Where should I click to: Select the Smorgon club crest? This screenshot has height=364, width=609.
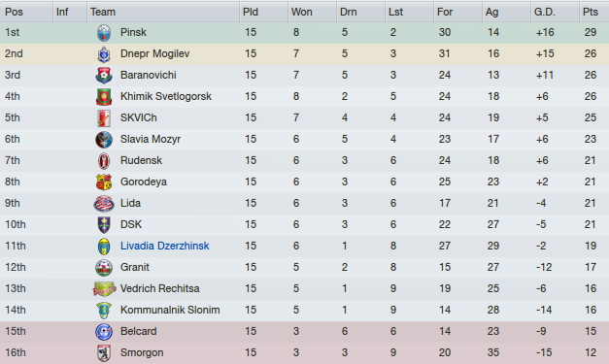(104, 352)
